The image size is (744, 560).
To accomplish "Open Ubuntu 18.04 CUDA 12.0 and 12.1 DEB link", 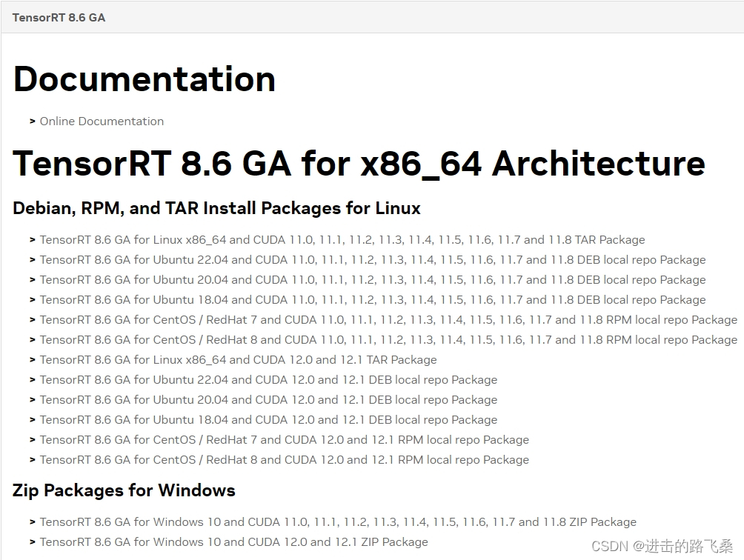I will [x=268, y=420].
